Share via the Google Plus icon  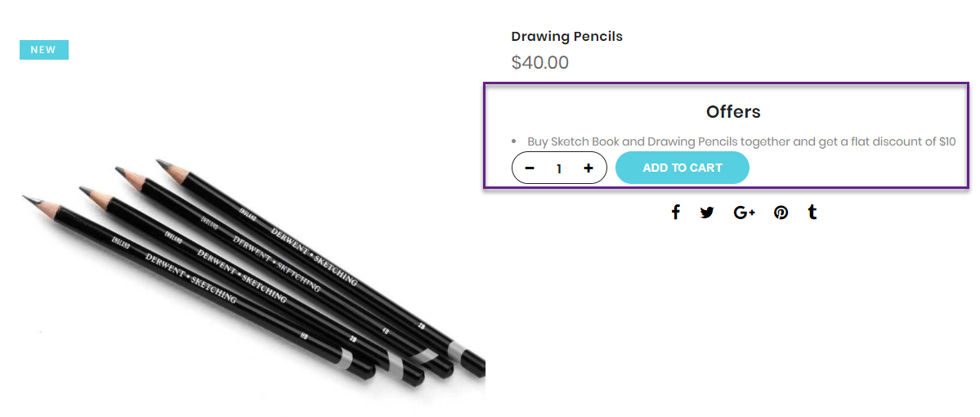pyautogui.click(x=744, y=213)
